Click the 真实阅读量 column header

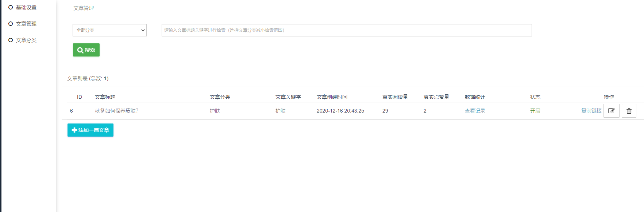pyautogui.click(x=395, y=97)
